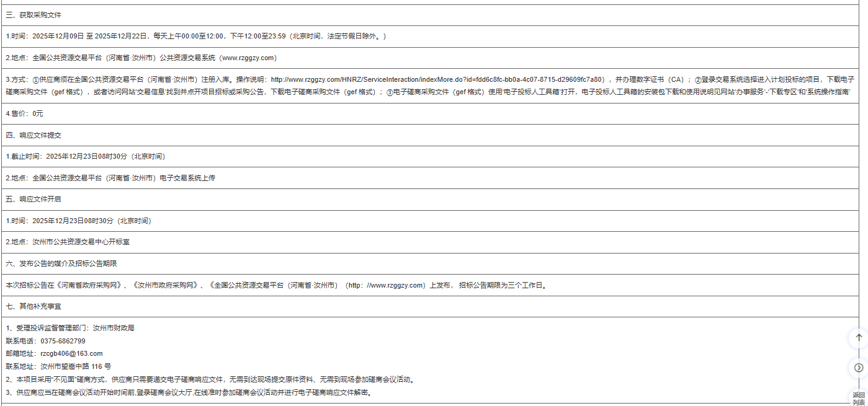The image size is (868, 406).
Task: Click the 4.售价：0元 row
Action: tap(25, 113)
